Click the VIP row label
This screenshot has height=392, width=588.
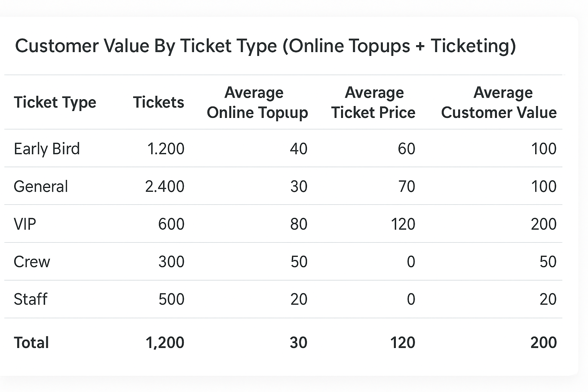point(25,224)
